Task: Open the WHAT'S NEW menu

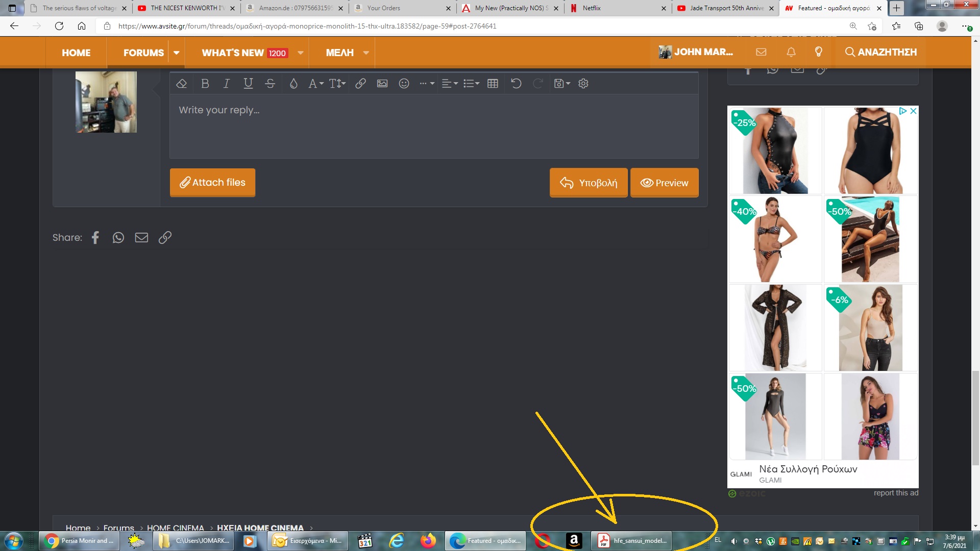Action: tap(233, 53)
